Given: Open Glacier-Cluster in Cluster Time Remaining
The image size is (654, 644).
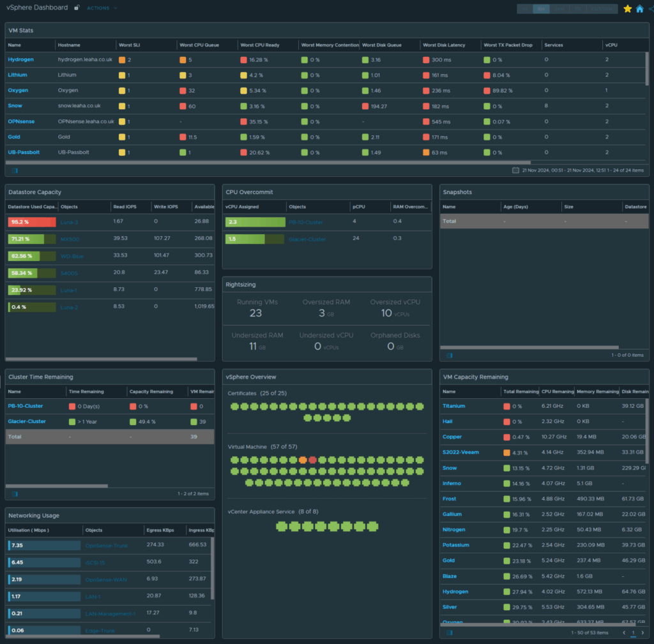Looking at the screenshot, I should (x=27, y=421).
